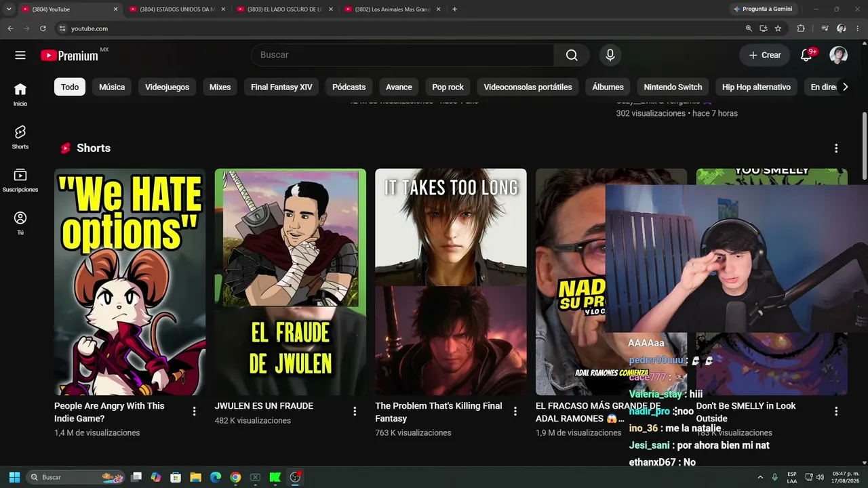Open Microsoft Edge from the taskbar

point(216,477)
